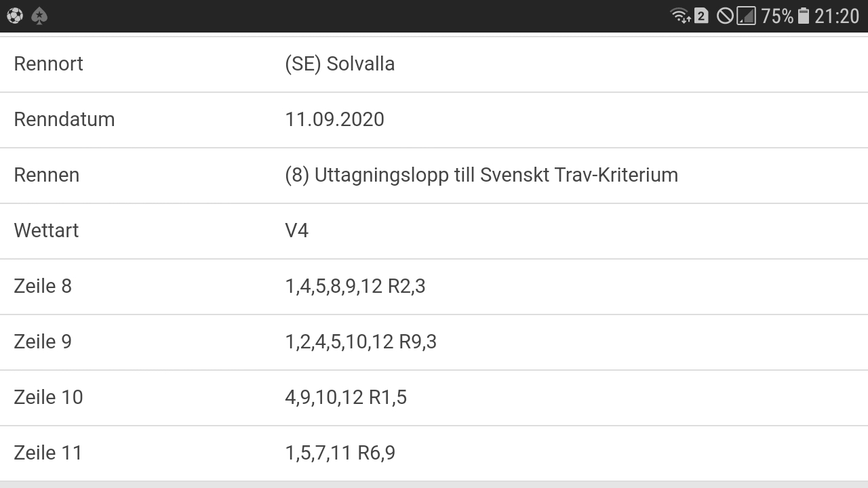Tap the Zeile 8 selection 1,4,5,8,9,12 R2,3

point(355,286)
